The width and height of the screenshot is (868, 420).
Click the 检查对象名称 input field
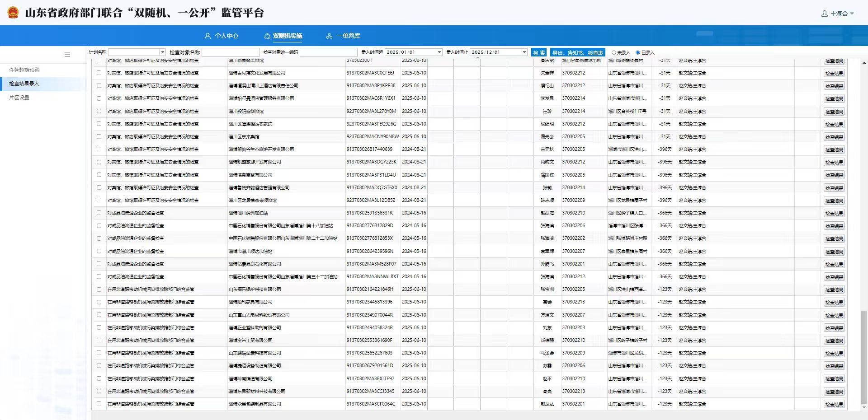click(231, 52)
